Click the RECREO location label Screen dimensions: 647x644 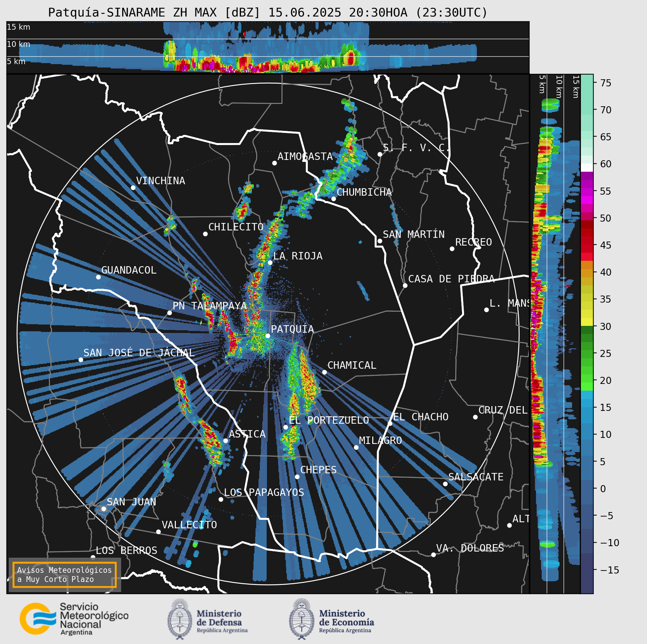pyautogui.click(x=474, y=242)
